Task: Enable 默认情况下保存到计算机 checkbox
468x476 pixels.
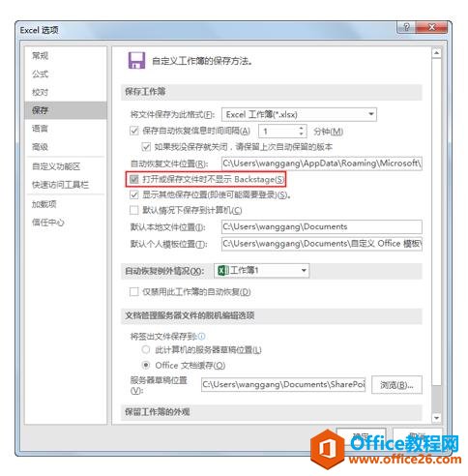Action: click(134, 210)
